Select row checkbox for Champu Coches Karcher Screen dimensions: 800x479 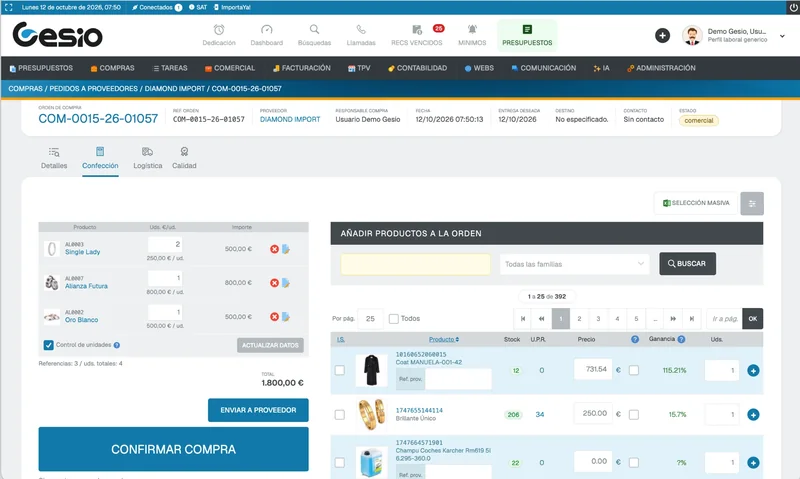click(x=340, y=463)
